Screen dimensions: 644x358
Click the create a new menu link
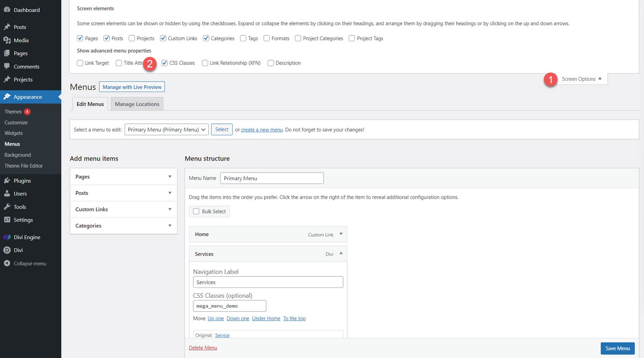[x=262, y=129]
